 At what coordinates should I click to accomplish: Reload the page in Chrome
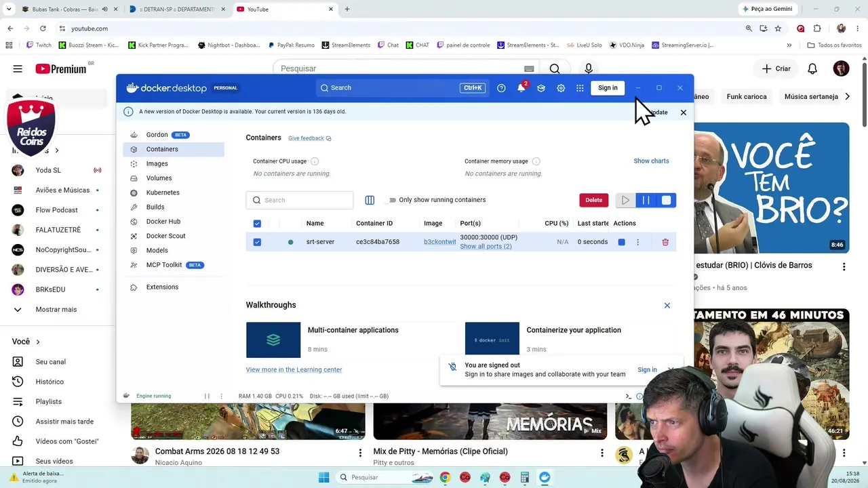tap(43, 28)
